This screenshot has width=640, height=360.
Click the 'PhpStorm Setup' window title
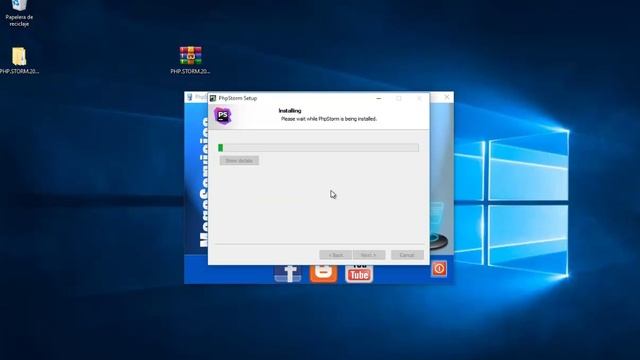[x=238, y=98]
